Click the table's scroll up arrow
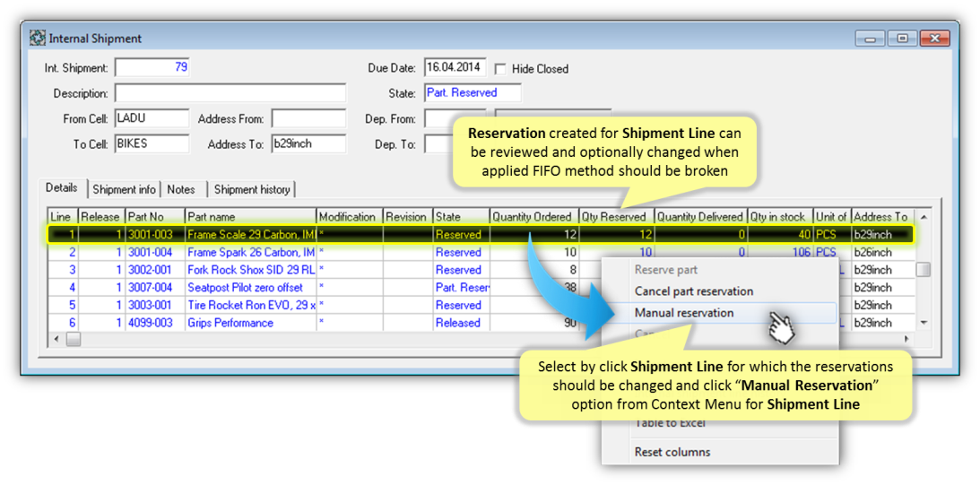Image resolution: width=980 pixels, height=485 pixels. (923, 217)
